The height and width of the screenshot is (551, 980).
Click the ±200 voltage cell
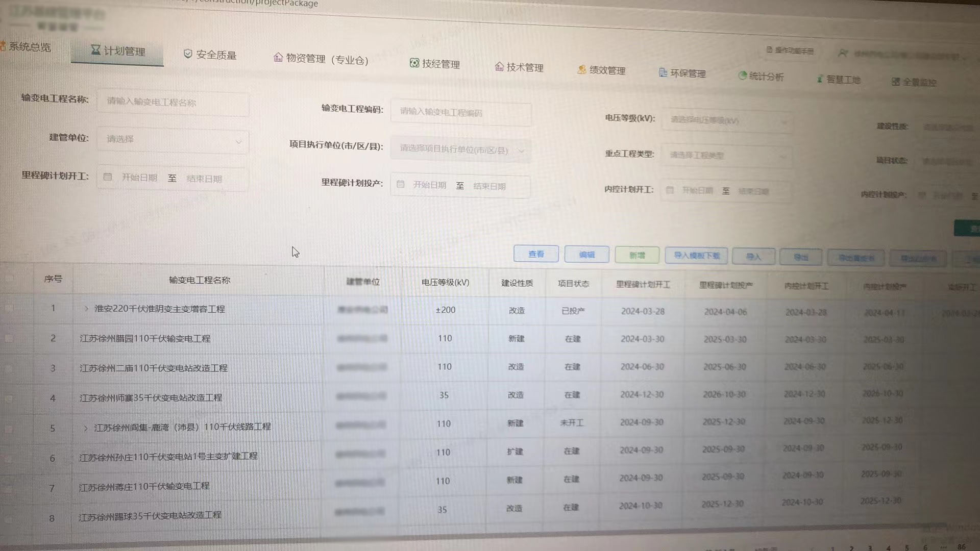445,310
